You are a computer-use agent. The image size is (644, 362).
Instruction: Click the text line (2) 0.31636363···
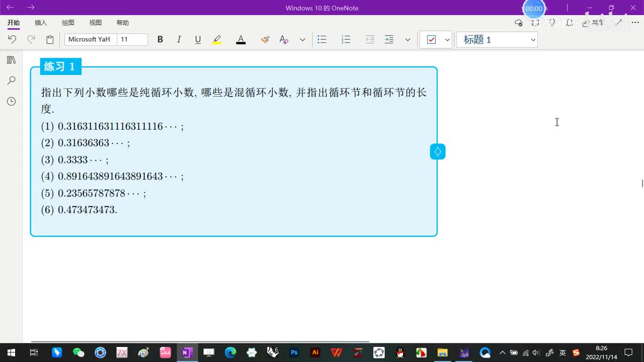86,143
